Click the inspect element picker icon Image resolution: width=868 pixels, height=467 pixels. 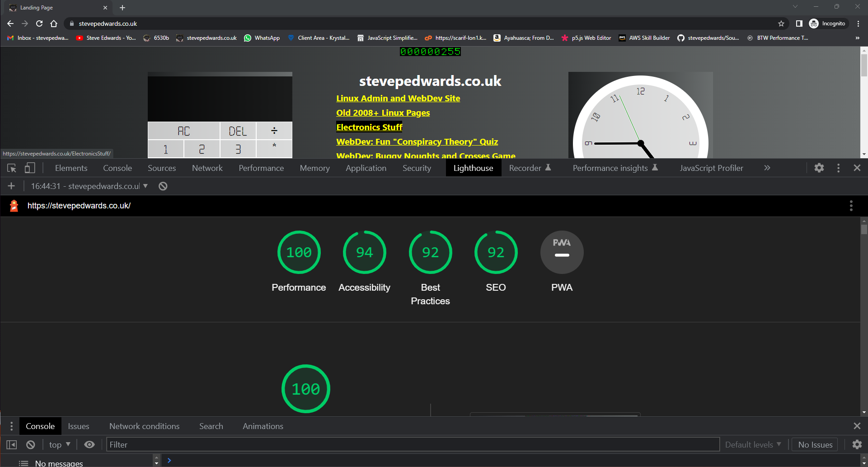[x=12, y=168]
